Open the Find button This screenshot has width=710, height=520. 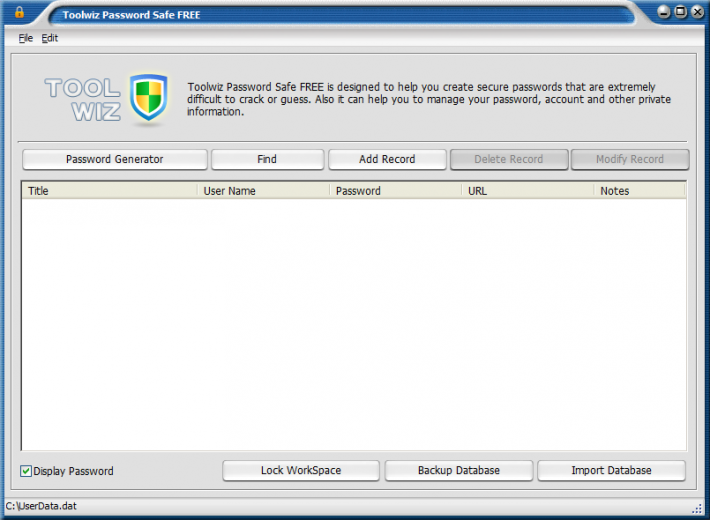[x=267, y=159]
